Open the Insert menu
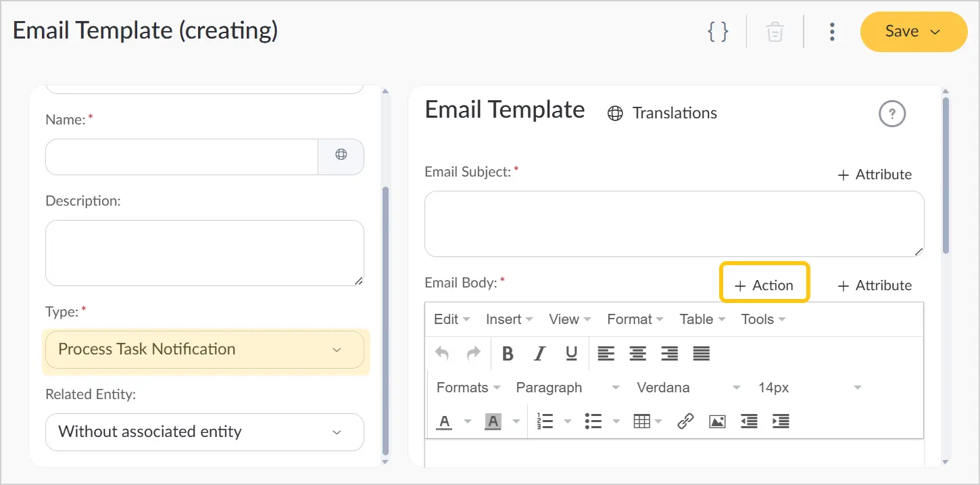This screenshot has height=485, width=980. 509,319
